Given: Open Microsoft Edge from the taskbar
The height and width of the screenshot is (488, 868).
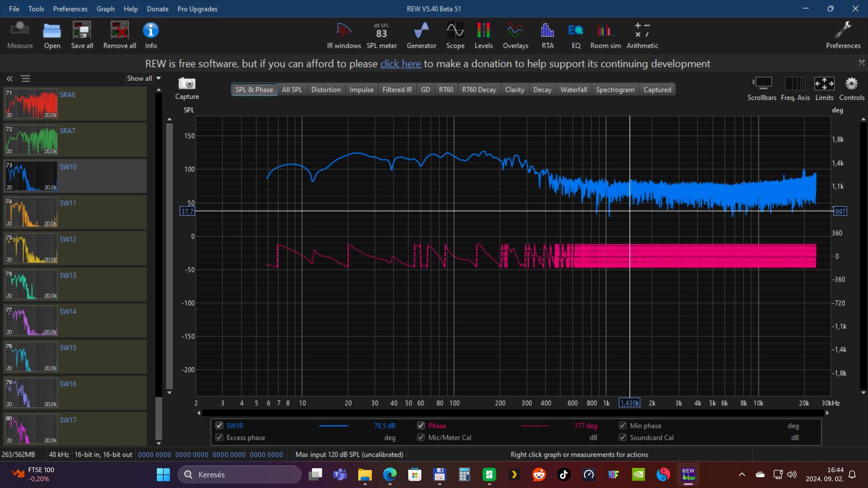Looking at the screenshot, I should coord(390,475).
